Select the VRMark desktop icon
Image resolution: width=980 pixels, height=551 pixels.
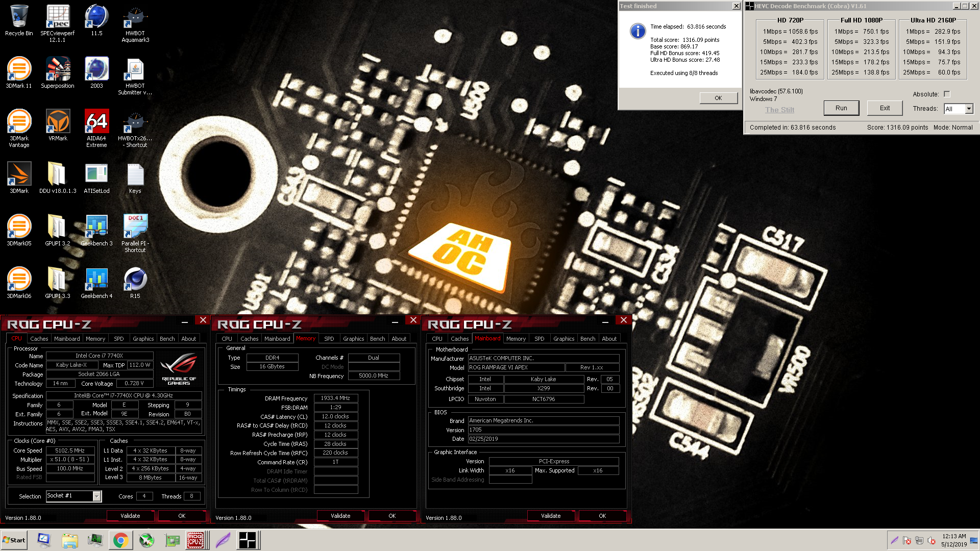pyautogui.click(x=58, y=126)
